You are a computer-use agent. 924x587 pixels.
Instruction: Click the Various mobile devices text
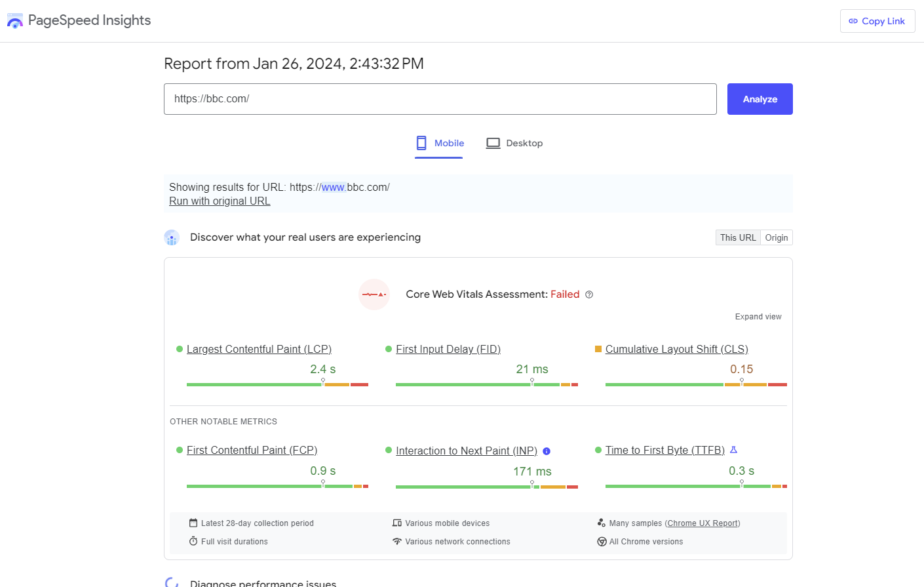point(448,523)
